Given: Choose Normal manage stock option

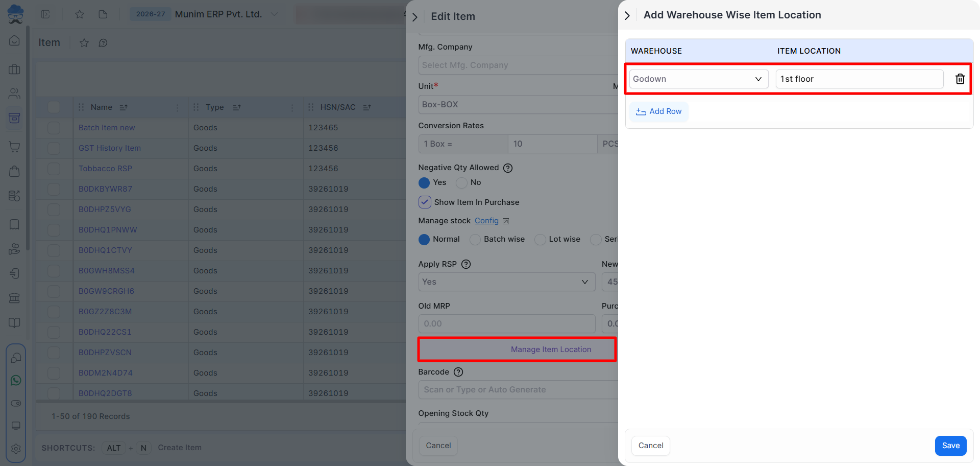Looking at the screenshot, I should (x=424, y=239).
